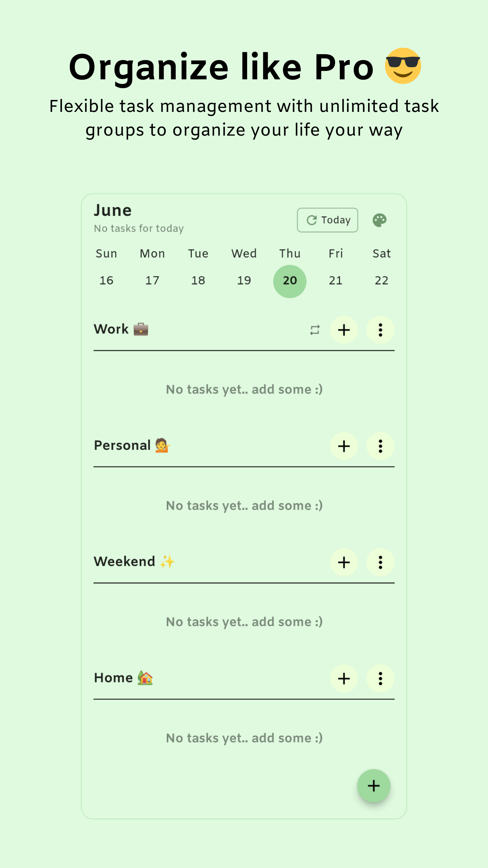Open the Home group options menu
Viewport: 488px width, 868px height.
point(380,678)
